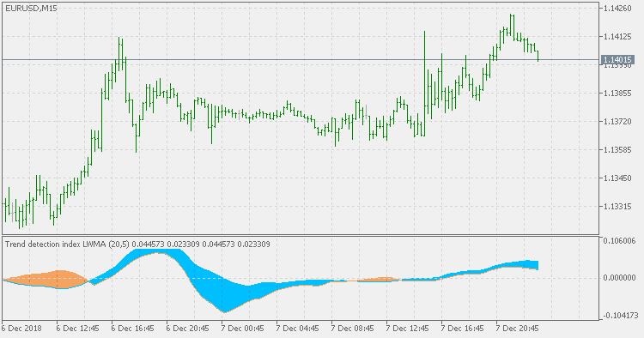
Task: Click indicator scale value -0.104173
Action: click(620, 316)
